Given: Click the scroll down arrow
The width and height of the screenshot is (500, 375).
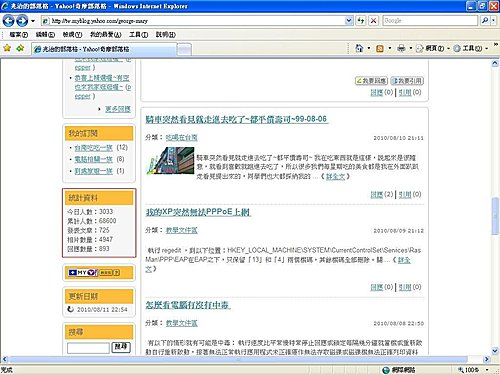Looking at the screenshot, I should 495,350.
